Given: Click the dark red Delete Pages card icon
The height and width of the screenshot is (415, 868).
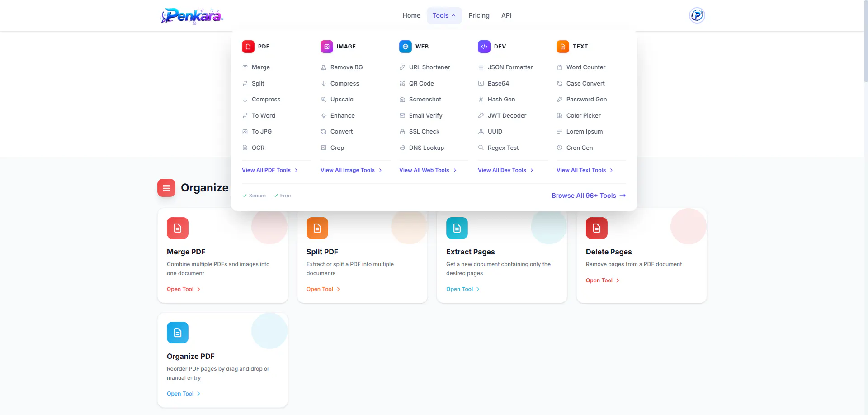Looking at the screenshot, I should [597, 228].
